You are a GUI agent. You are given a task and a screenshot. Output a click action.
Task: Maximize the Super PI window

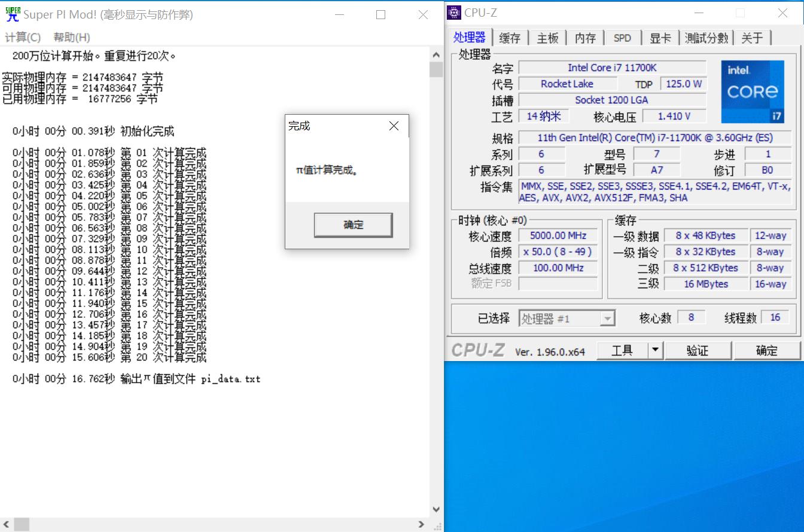(381, 15)
